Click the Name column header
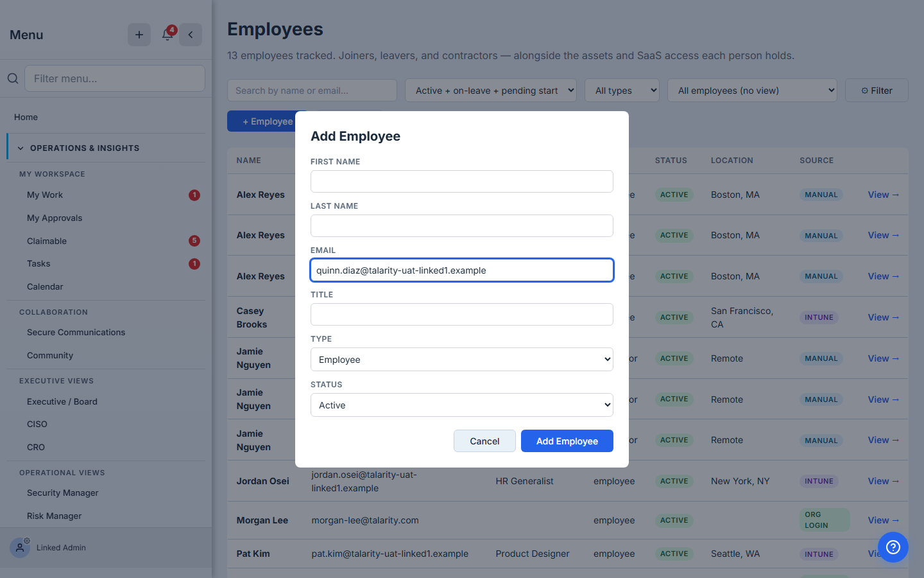This screenshot has height=578, width=924. click(x=249, y=161)
